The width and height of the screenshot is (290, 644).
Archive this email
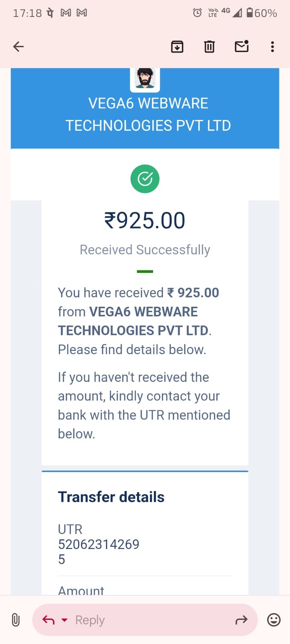tap(177, 47)
